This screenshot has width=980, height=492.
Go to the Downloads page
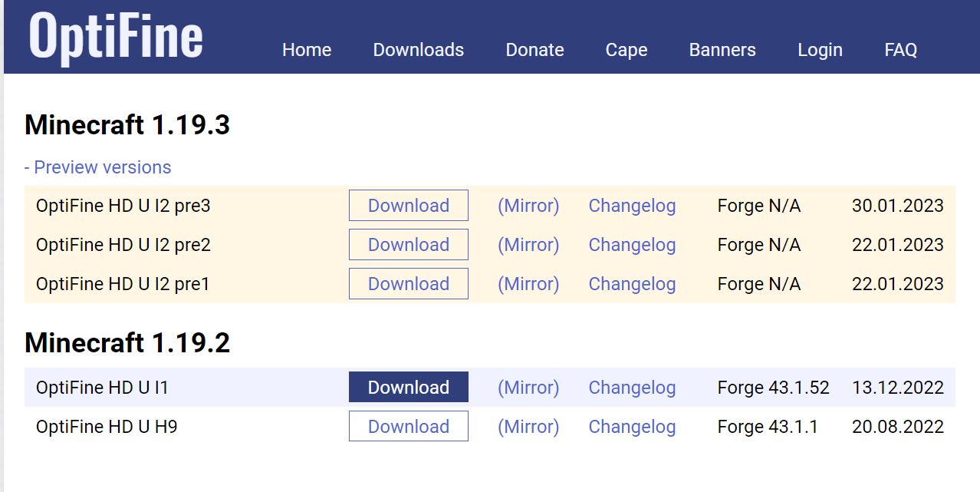(418, 50)
